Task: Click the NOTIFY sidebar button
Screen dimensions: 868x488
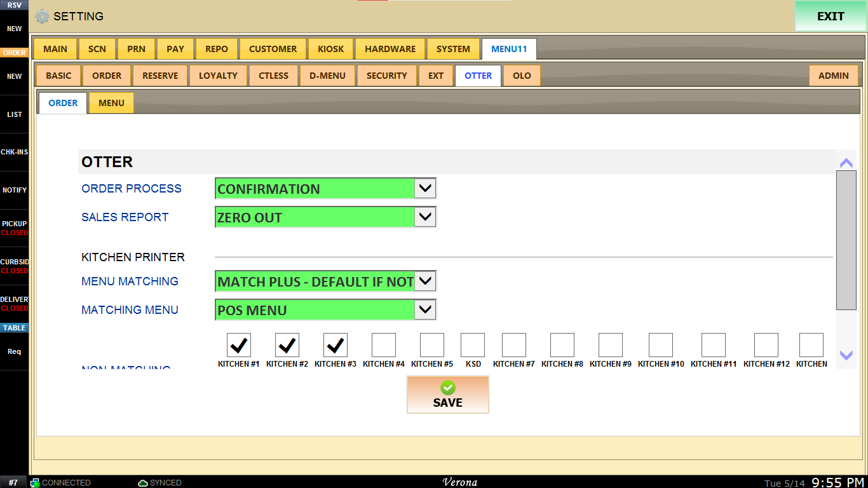Action: point(15,190)
